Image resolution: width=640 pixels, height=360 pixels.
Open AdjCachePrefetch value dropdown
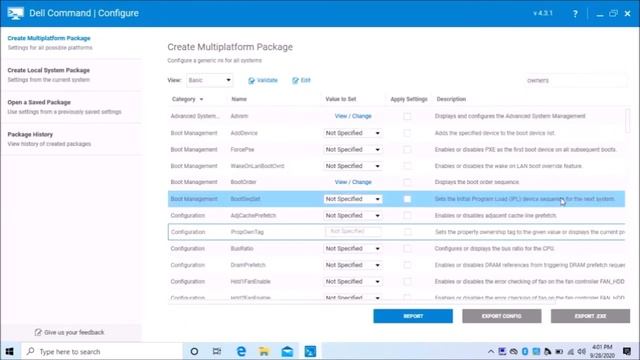coord(353,216)
